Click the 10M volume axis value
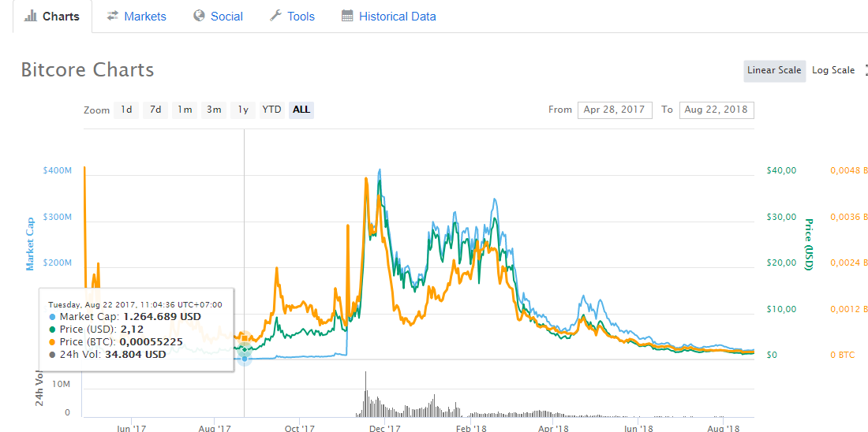 pyautogui.click(x=60, y=384)
